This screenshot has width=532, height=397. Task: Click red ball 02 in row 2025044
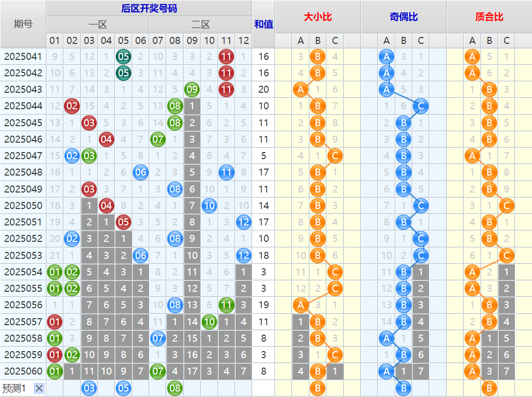coord(72,106)
